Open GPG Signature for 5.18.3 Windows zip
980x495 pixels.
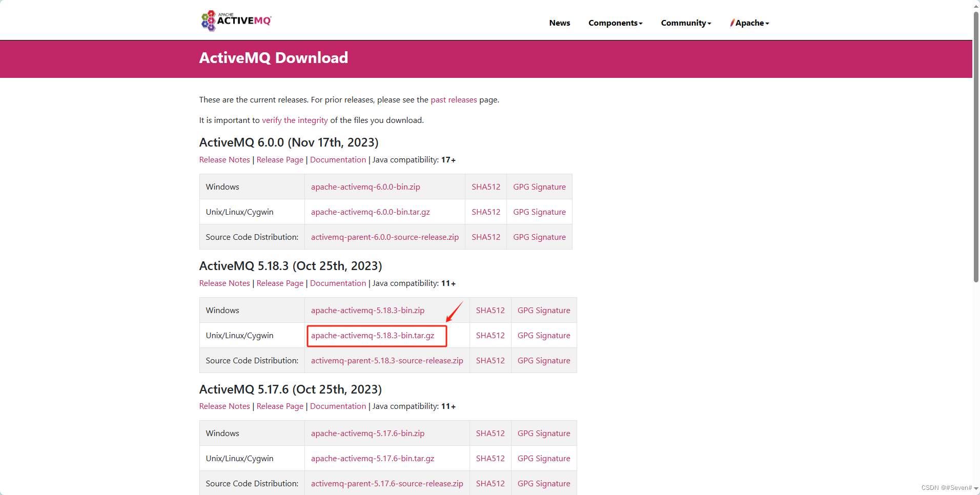pyautogui.click(x=544, y=311)
